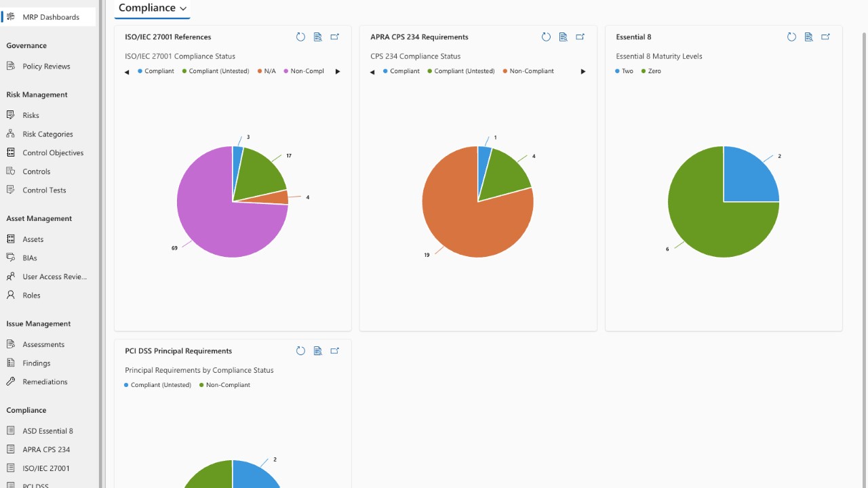Click Non-Compliant orange swatch in CPS 234 legend
868x488 pixels.
pyautogui.click(x=505, y=71)
